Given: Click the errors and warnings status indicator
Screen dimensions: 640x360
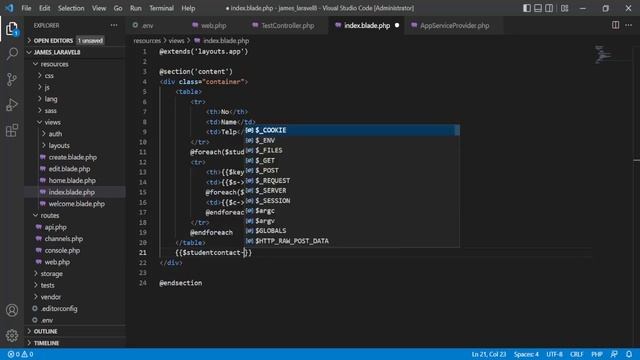Looking at the screenshot, I should coord(20,354).
